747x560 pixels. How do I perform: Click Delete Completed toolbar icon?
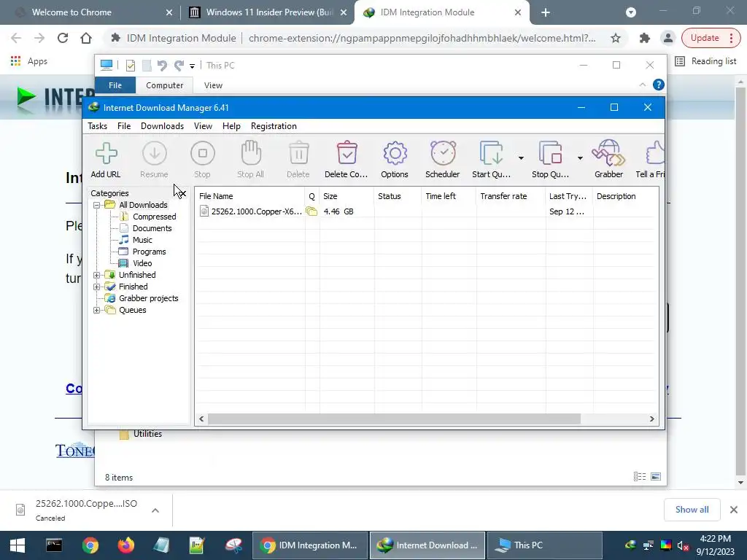pyautogui.click(x=347, y=153)
